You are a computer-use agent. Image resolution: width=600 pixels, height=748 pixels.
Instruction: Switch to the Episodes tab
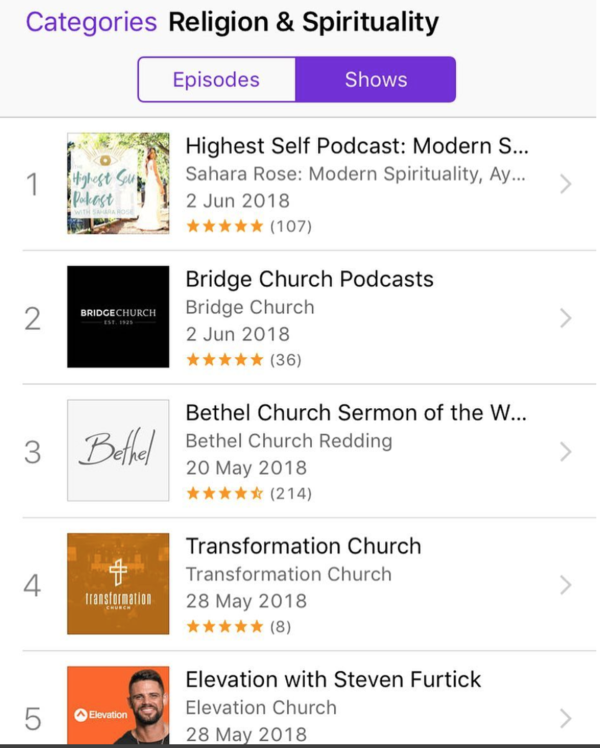pos(217,79)
